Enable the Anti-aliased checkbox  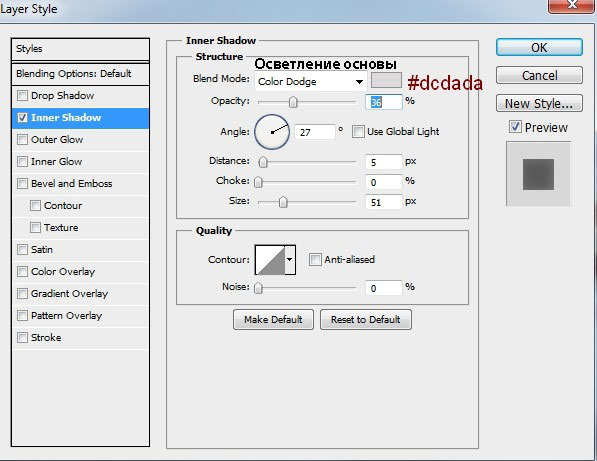[x=315, y=260]
